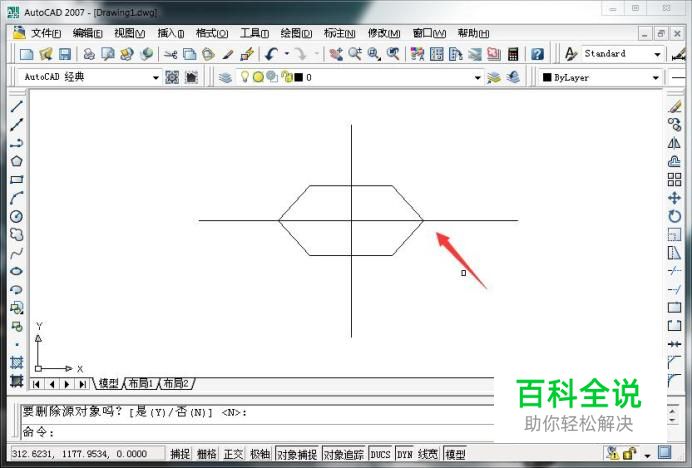Select the Ellipse tool
Screen dimensions: 692x468
(x=17, y=271)
